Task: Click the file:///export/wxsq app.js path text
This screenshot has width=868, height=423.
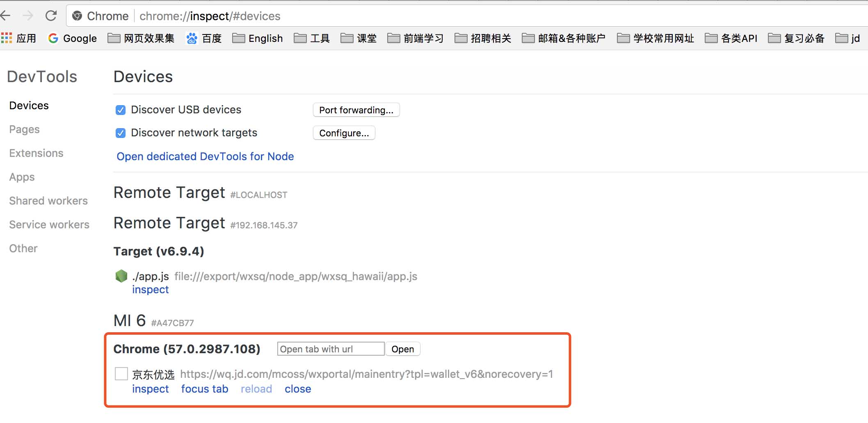Action: click(x=296, y=276)
